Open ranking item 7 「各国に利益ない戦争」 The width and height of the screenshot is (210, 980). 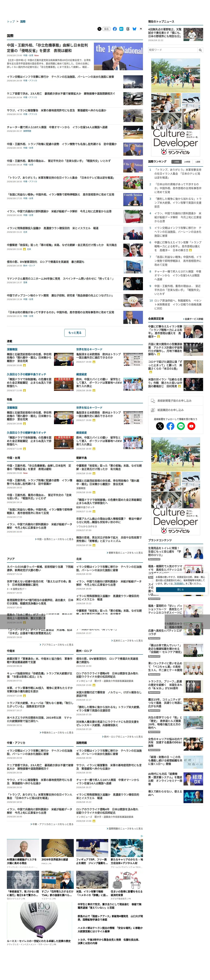[178, 261]
